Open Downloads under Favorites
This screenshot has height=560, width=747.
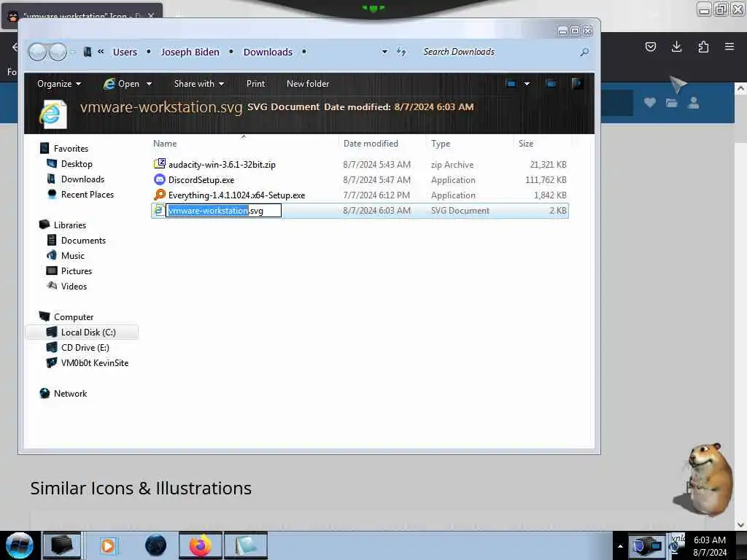point(82,179)
